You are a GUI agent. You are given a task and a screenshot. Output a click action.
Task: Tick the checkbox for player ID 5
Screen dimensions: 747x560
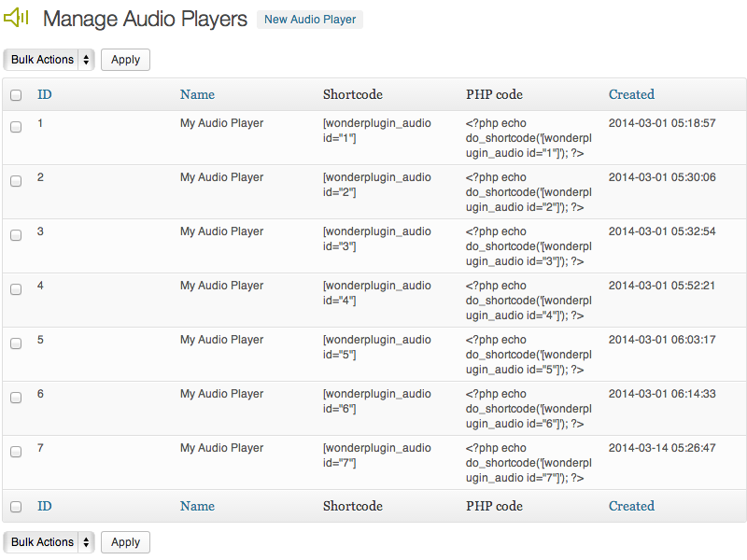tap(16, 343)
